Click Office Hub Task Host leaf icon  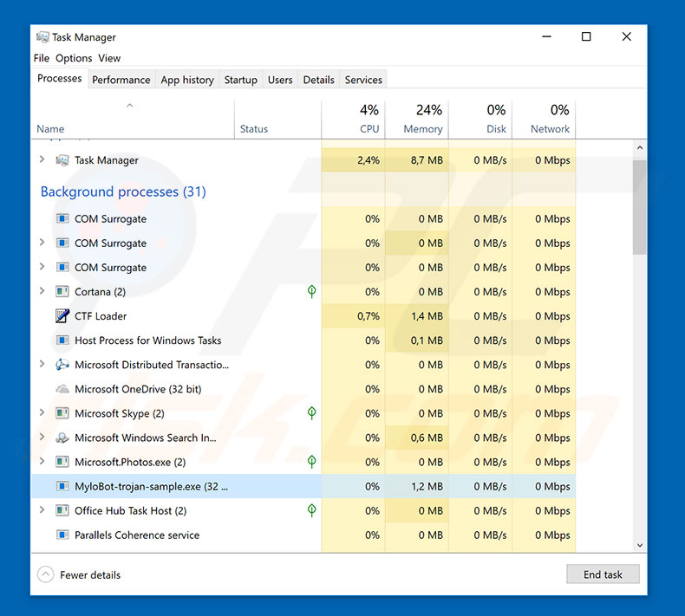[311, 510]
